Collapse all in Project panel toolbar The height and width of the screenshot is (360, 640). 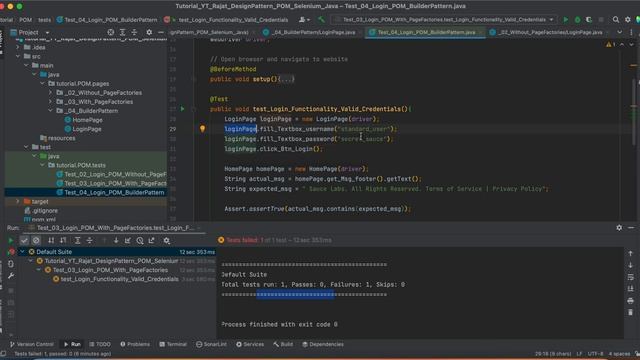tap(134, 32)
